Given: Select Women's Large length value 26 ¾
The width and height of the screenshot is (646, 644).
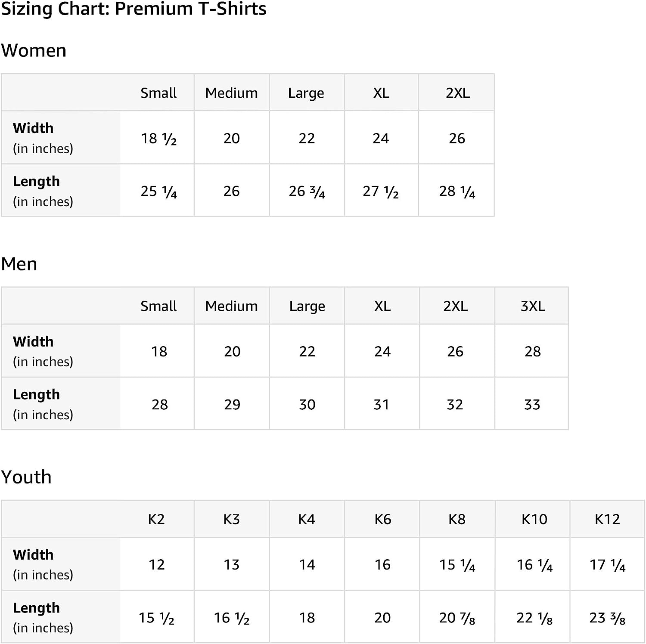Looking at the screenshot, I should (307, 191).
